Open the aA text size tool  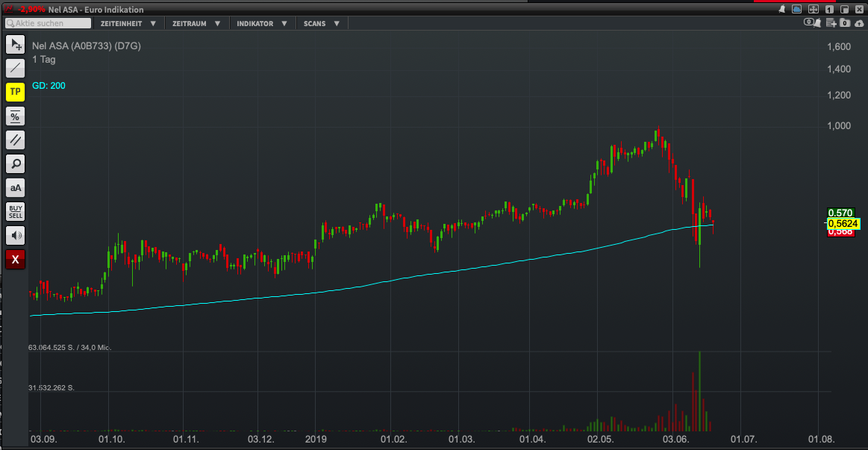(x=16, y=187)
